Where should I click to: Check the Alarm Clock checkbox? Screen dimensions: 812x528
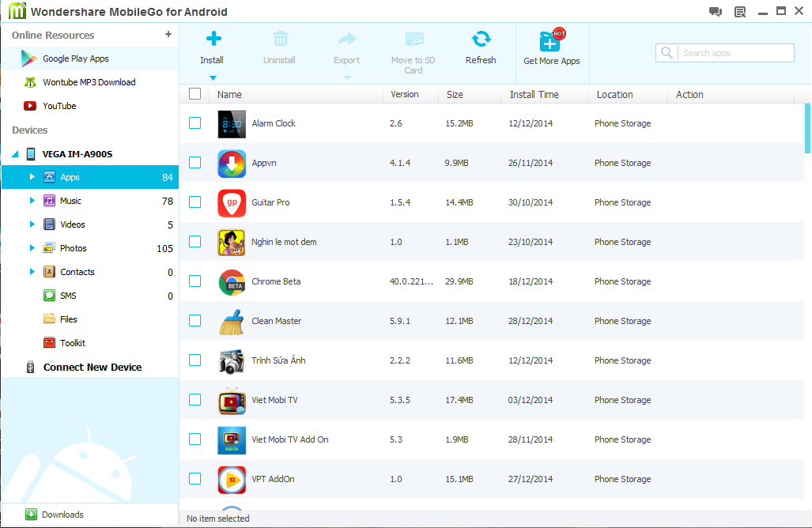pos(195,123)
